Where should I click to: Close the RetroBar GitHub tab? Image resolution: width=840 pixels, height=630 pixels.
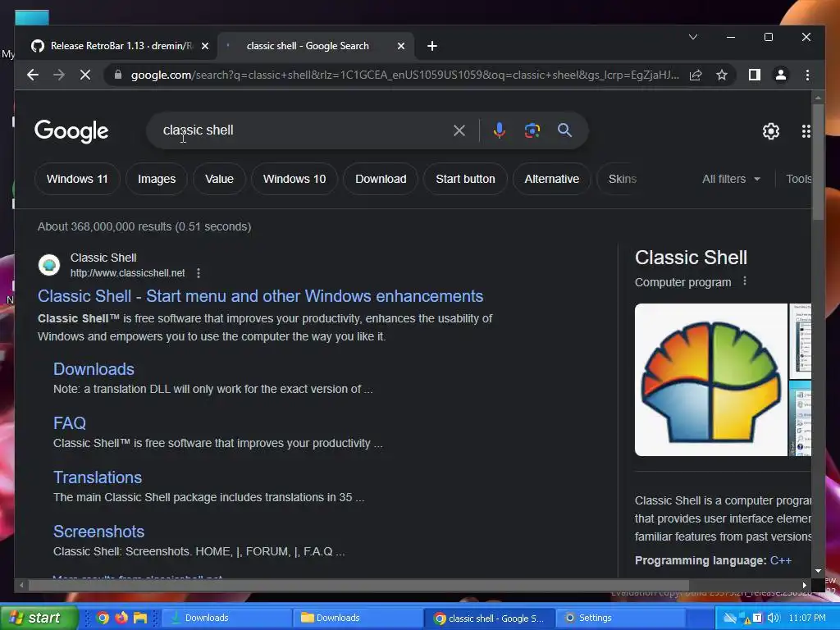pos(204,46)
